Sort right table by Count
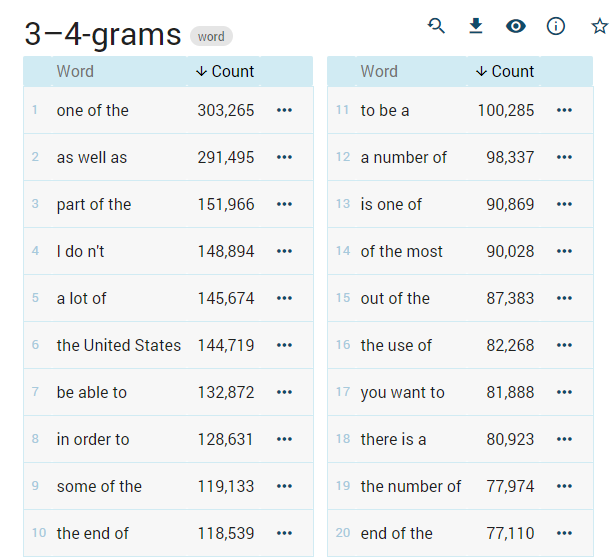The width and height of the screenshot is (615, 559). click(x=505, y=71)
